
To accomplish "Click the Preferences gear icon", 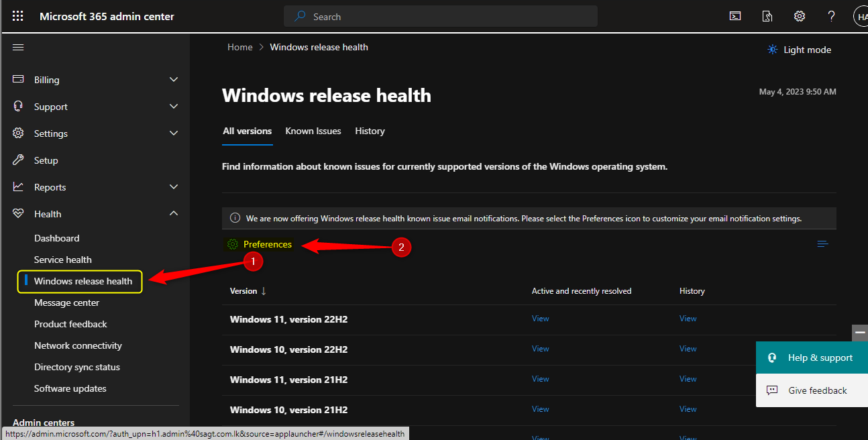I will (x=233, y=244).
